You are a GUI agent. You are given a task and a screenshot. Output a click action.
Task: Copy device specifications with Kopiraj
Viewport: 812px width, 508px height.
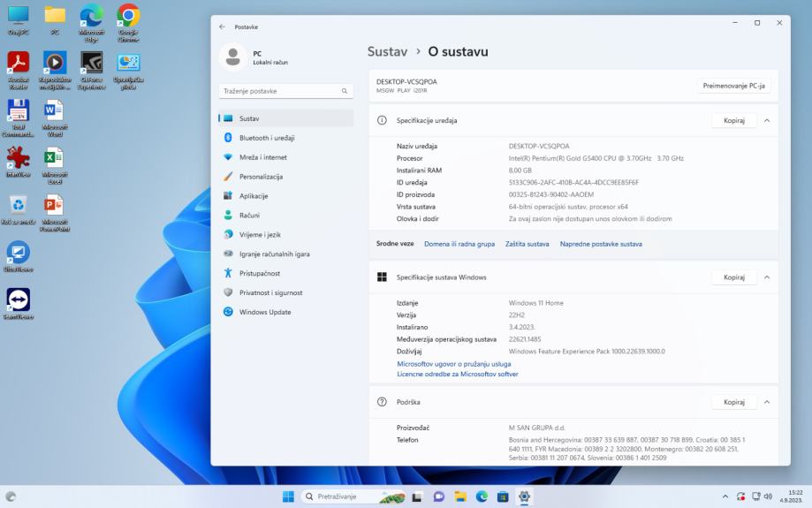[733, 120]
